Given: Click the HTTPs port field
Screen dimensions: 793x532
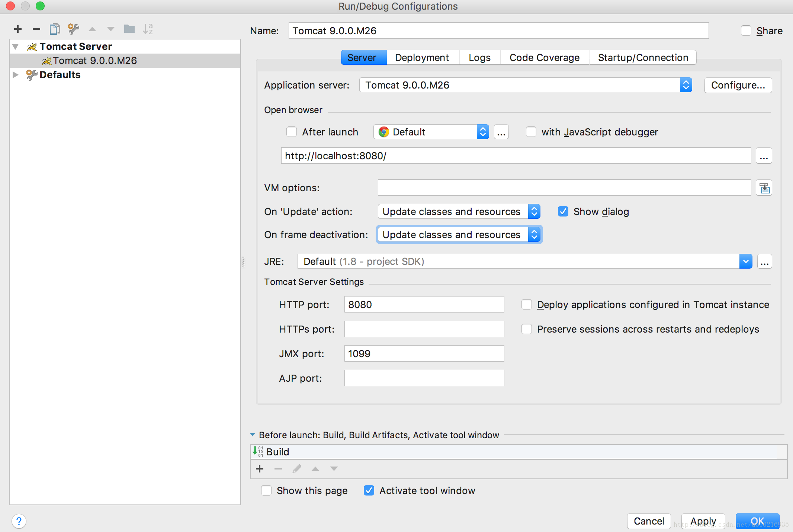Looking at the screenshot, I should point(424,329).
